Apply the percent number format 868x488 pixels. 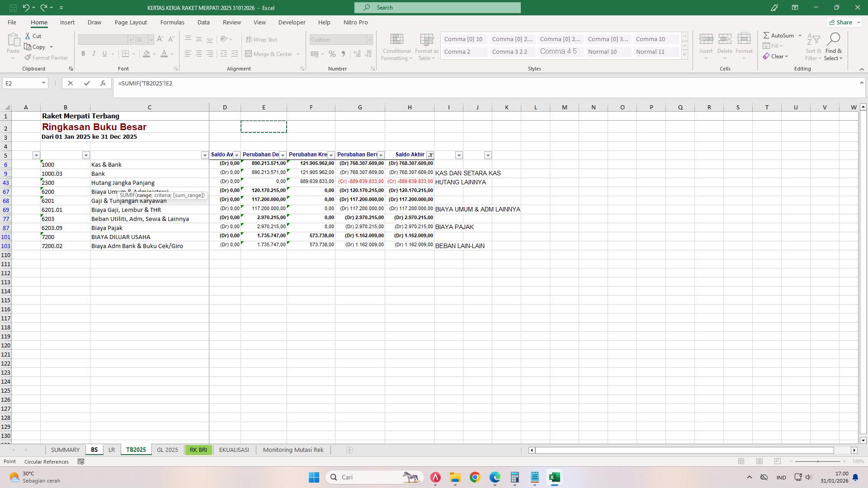(x=332, y=53)
